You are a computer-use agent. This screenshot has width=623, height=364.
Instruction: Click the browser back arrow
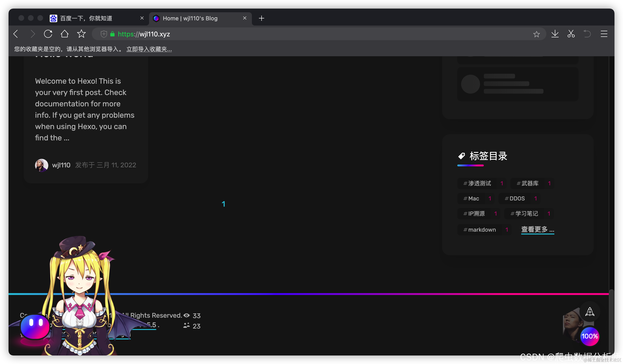point(16,34)
